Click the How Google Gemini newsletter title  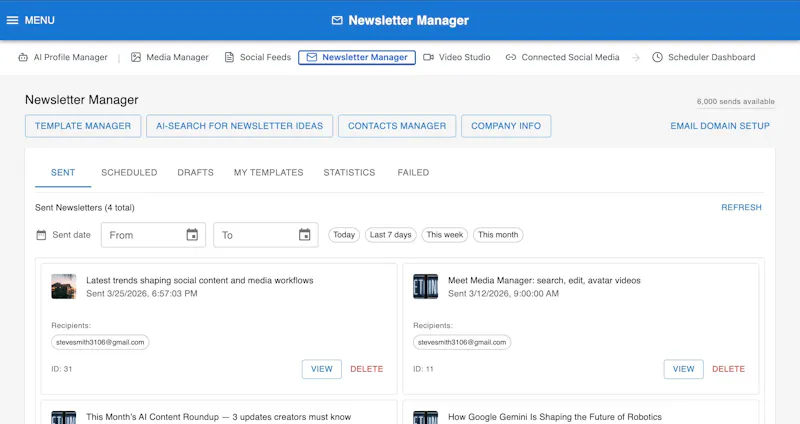(x=555, y=417)
